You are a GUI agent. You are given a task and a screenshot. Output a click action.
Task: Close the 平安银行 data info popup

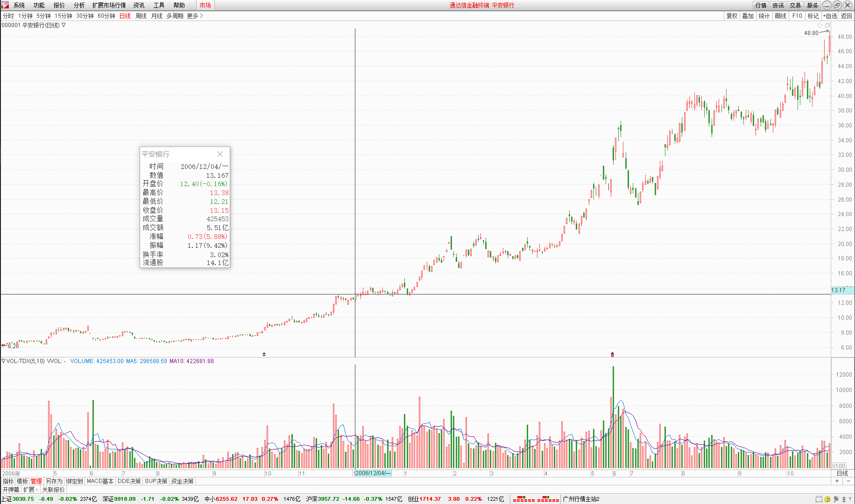click(220, 154)
